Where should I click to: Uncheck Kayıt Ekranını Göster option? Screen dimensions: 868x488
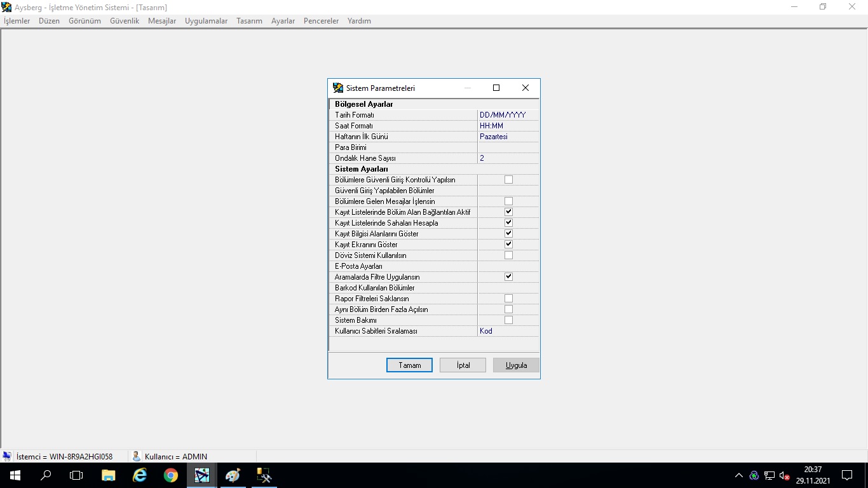(x=508, y=245)
